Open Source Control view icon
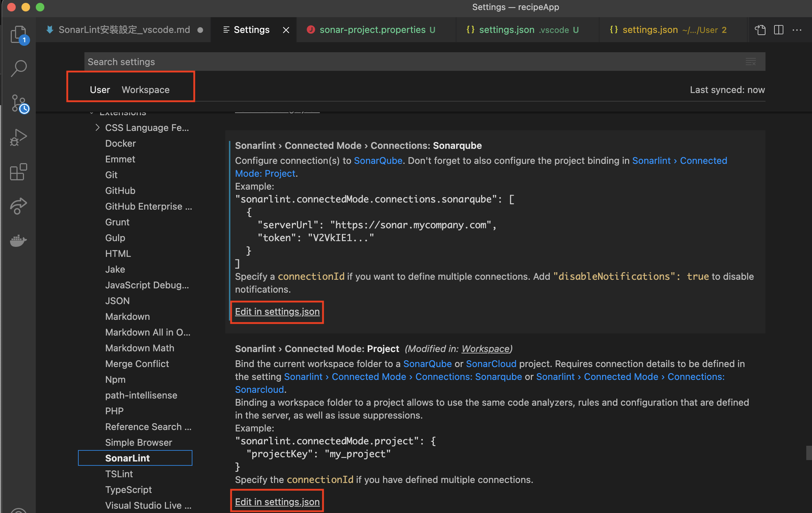This screenshot has height=513, width=812. (19, 103)
